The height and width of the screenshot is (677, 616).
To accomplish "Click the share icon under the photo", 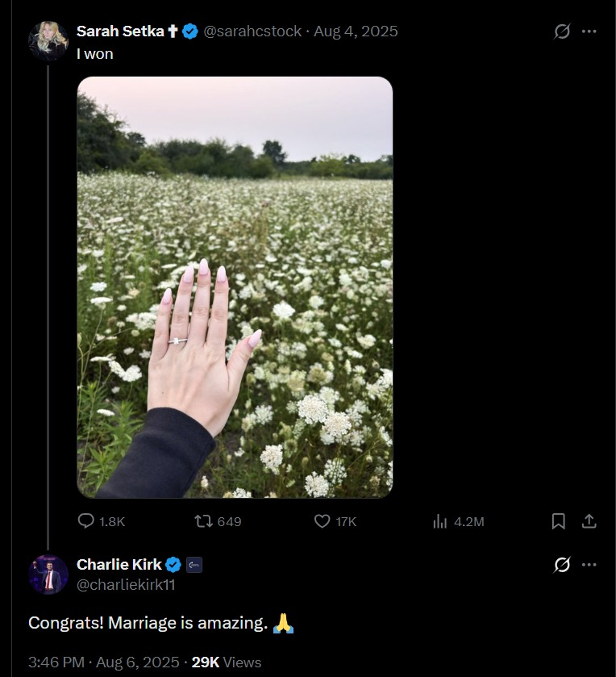I will [589, 521].
